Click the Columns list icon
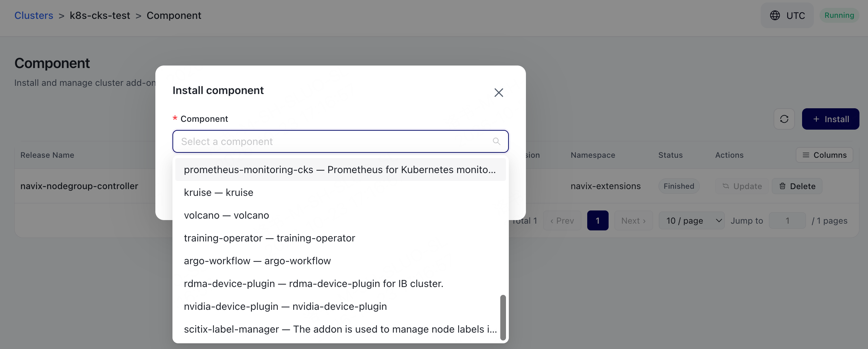Viewport: 868px width, 349px height. [806, 155]
